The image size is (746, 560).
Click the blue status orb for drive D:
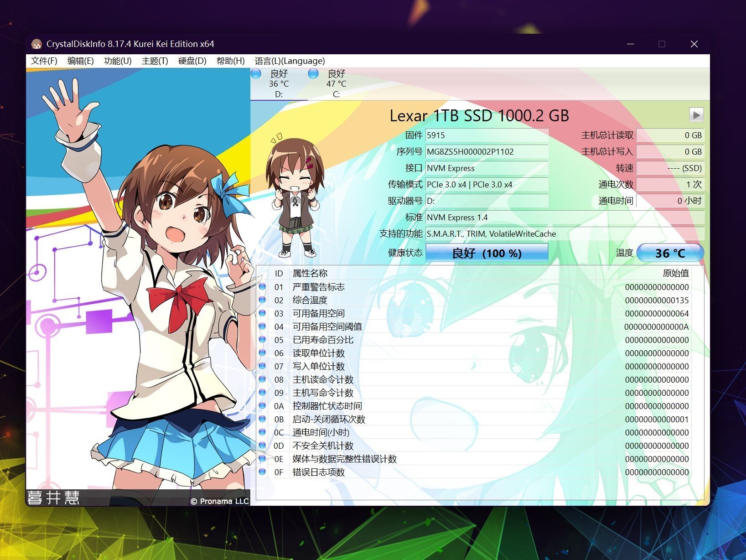pos(256,74)
